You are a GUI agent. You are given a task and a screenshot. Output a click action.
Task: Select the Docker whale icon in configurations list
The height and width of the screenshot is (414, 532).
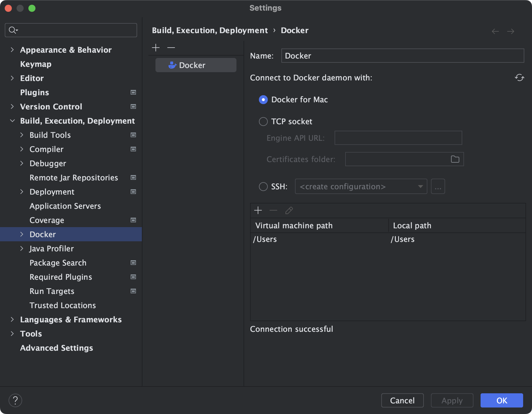pos(172,65)
